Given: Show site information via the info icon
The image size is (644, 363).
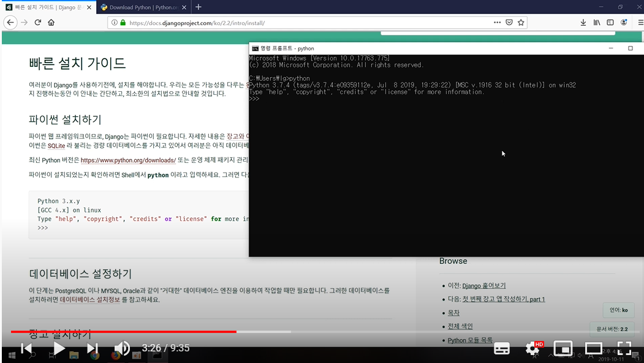Looking at the screenshot, I should pyautogui.click(x=115, y=23).
